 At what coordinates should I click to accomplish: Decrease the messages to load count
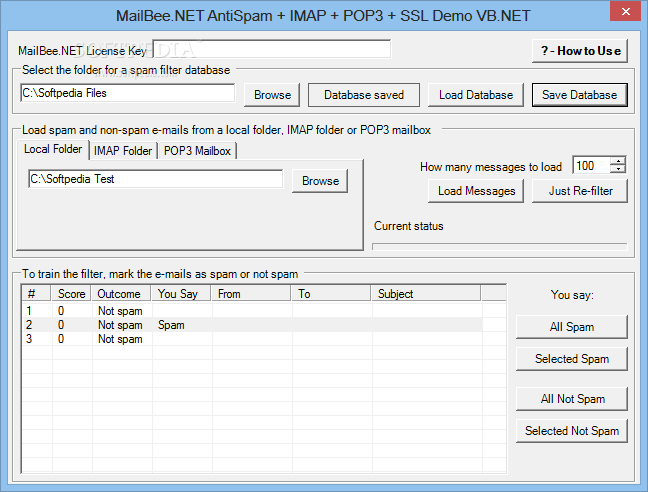point(618,169)
